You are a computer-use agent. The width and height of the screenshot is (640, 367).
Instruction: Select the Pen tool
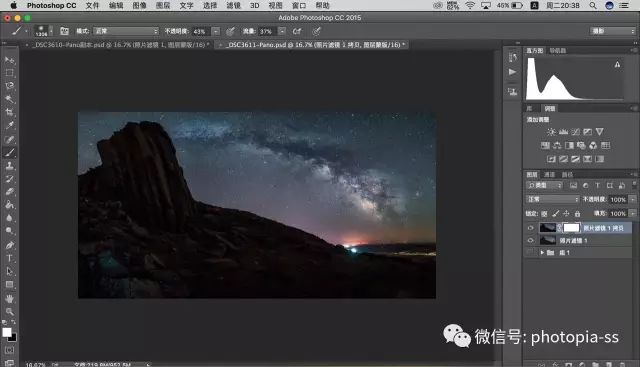click(9, 245)
